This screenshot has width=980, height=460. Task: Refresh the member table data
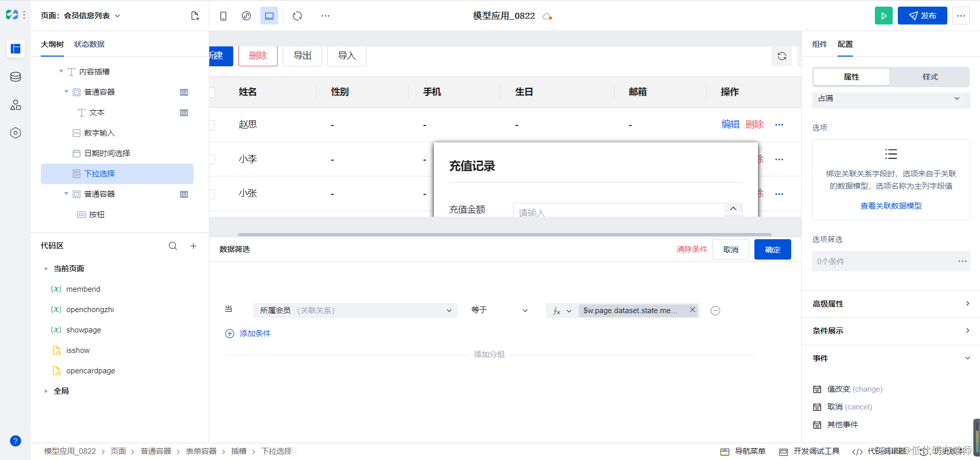click(x=782, y=56)
